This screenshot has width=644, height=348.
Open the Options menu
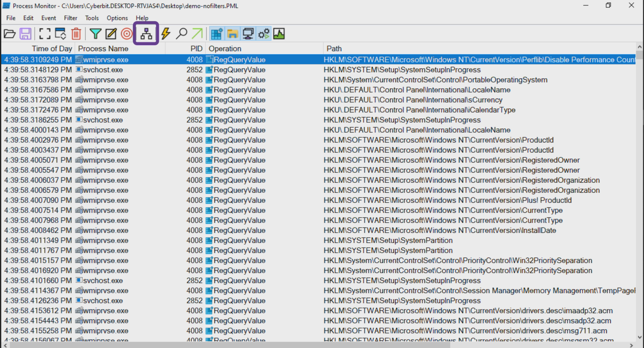(x=117, y=18)
